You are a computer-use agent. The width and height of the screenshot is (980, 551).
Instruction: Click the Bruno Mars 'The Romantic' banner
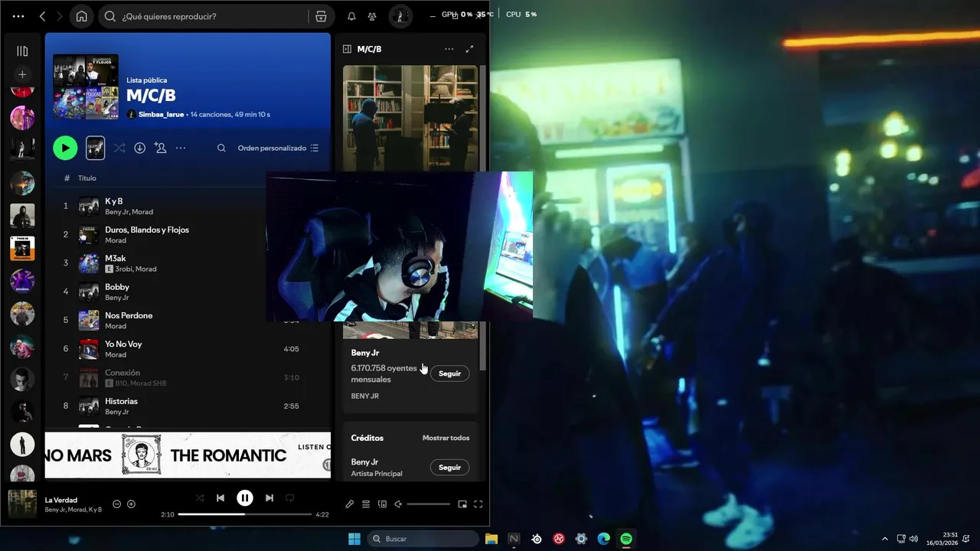188,455
